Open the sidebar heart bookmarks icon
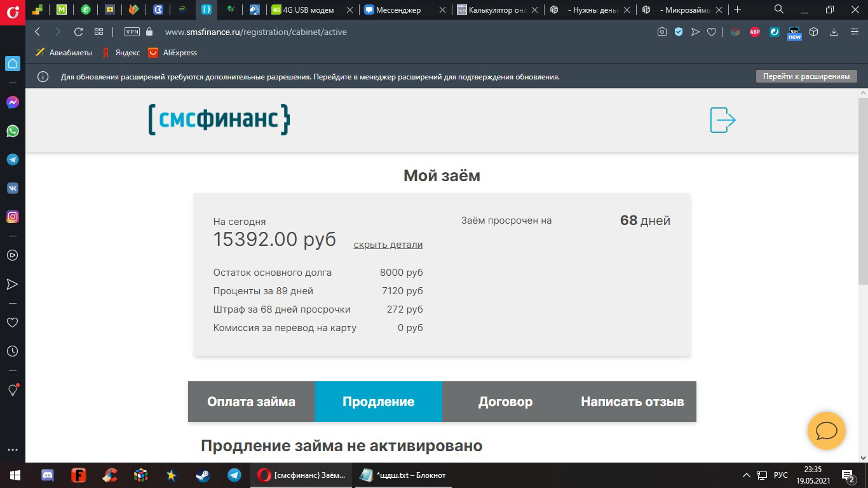Image resolution: width=868 pixels, height=488 pixels. 12,322
